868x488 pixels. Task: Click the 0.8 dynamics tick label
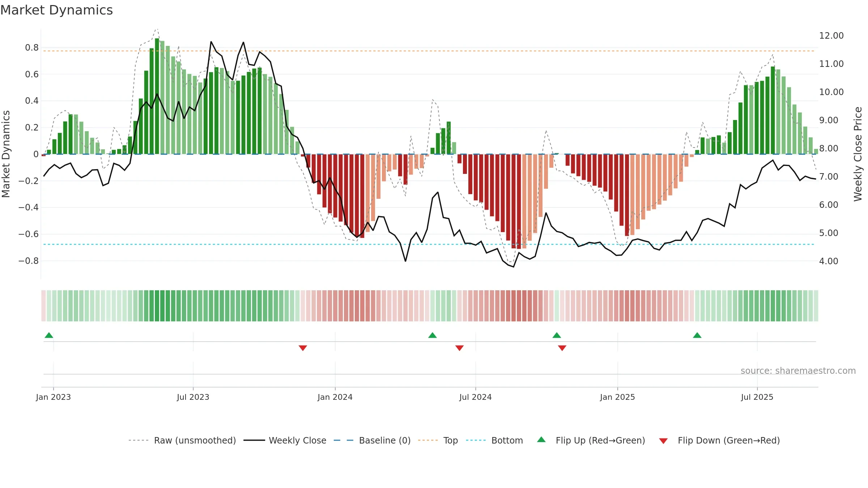pyautogui.click(x=32, y=48)
